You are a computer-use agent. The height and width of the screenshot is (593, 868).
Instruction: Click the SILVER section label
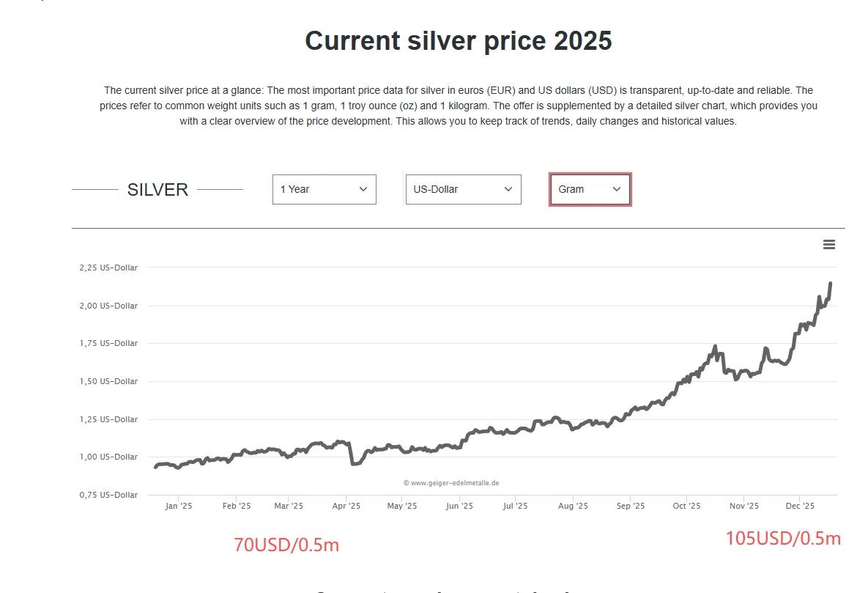157,190
